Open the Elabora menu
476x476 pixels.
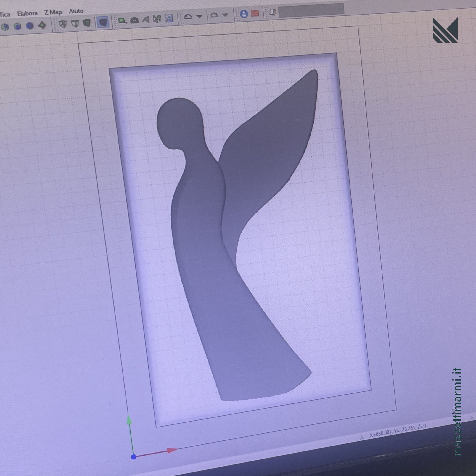[27, 13]
